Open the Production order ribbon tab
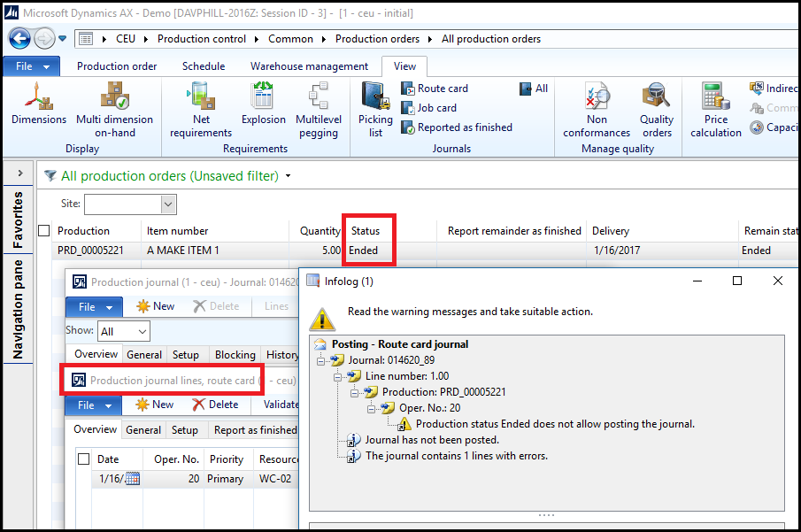The height and width of the screenshot is (532, 801). pyautogui.click(x=117, y=66)
